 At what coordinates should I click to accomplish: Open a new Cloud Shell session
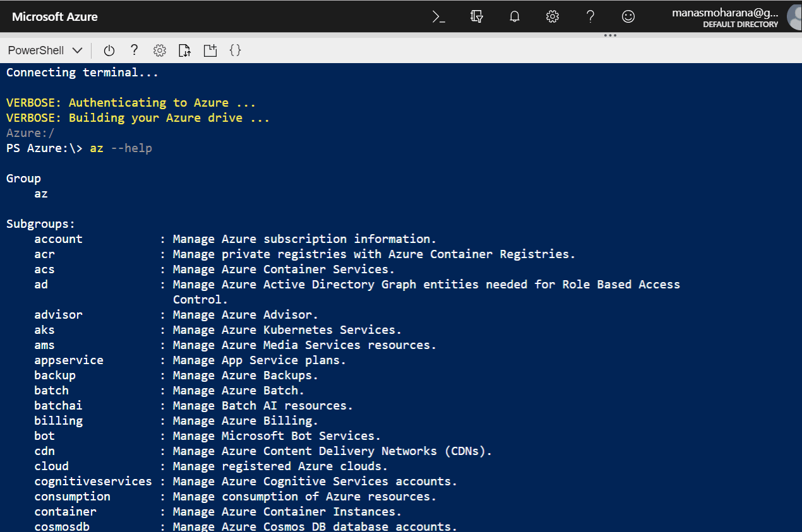[x=210, y=50]
